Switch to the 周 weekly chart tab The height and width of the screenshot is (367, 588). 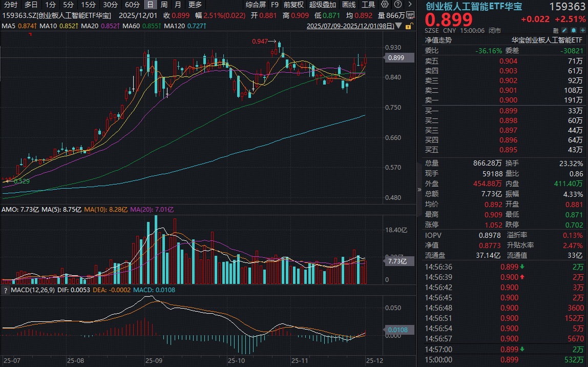tap(164, 5)
